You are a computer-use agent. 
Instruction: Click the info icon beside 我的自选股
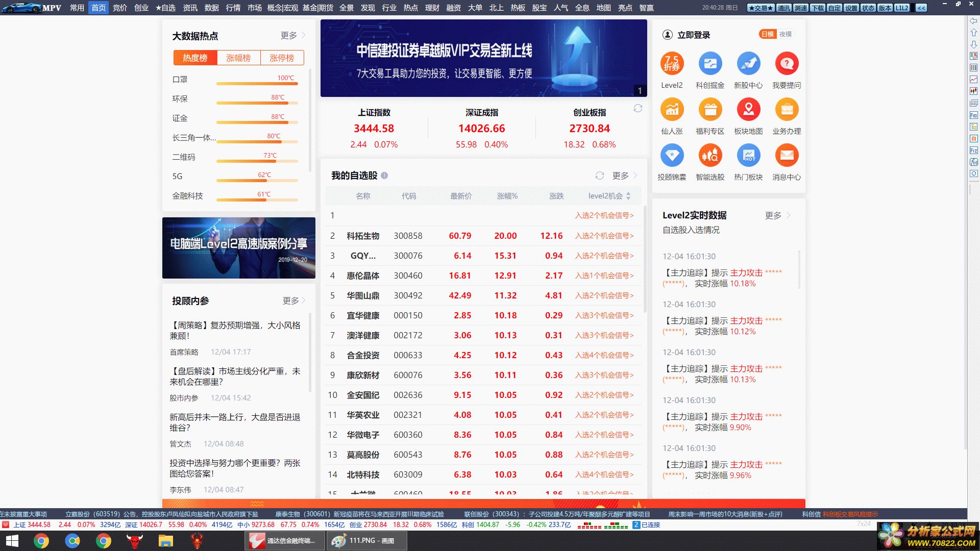384,176
